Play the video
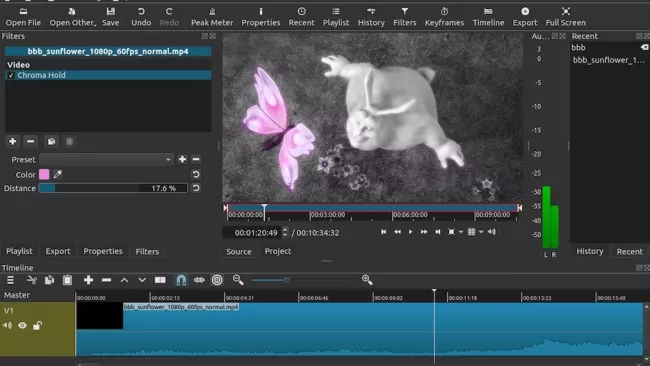Screen dimensions: 650x366 pos(410,232)
